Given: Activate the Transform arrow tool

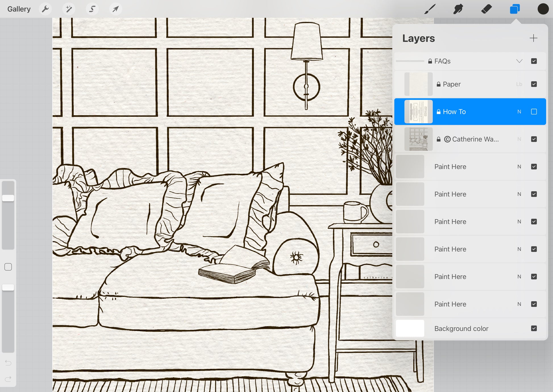Looking at the screenshot, I should click(x=115, y=9).
